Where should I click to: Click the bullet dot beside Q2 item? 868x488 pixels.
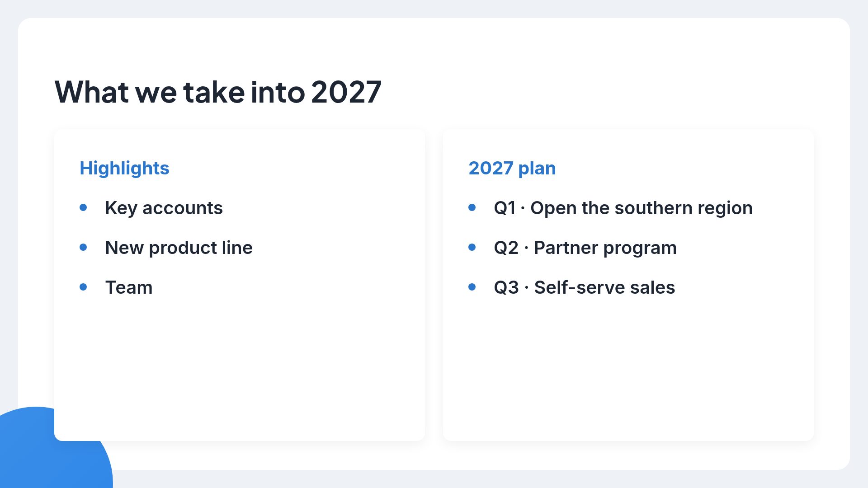pos(472,247)
